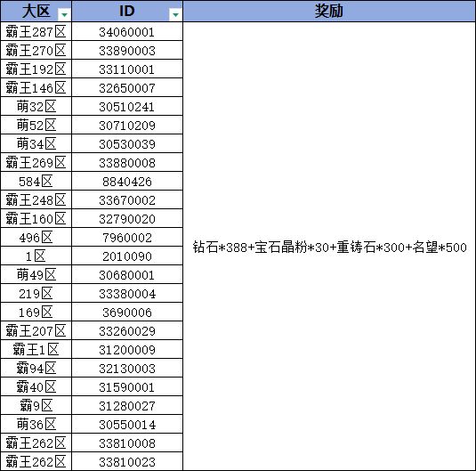
Task: Open the ID column filter dropdown
Action: 175,14
